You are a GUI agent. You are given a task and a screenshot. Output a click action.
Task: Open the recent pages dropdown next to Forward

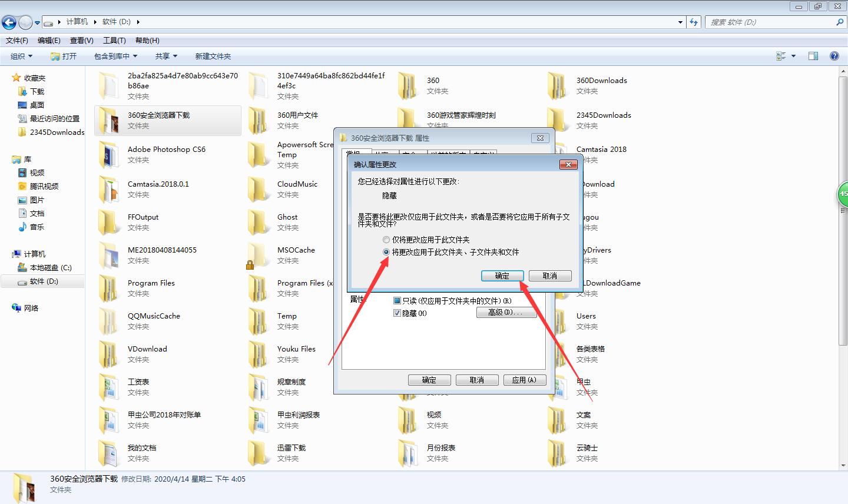tap(37, 23)
